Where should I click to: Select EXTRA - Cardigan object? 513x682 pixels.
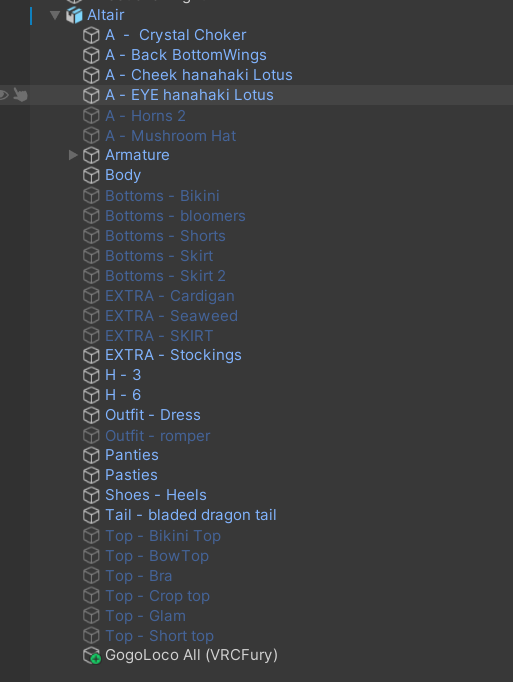coord(170,296)
